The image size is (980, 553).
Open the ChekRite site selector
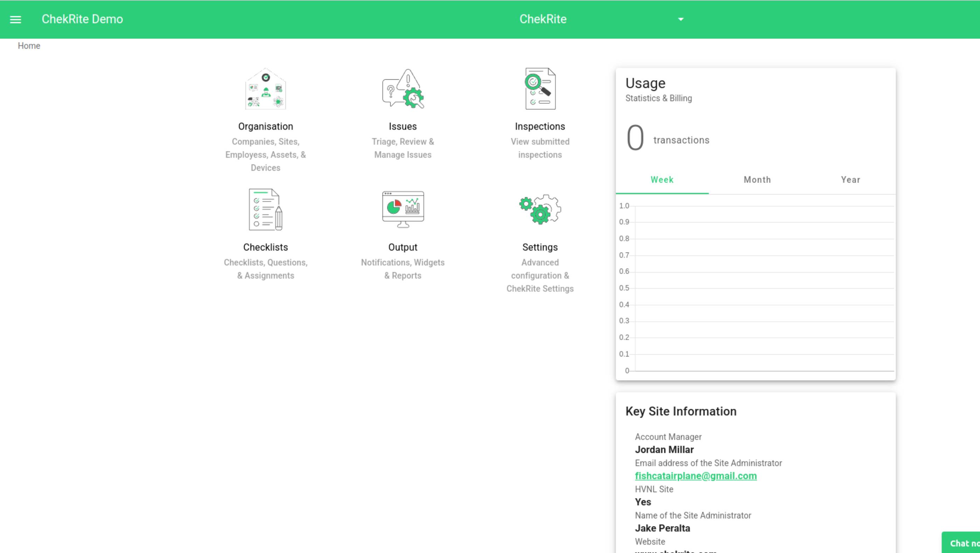pos(602,19)
